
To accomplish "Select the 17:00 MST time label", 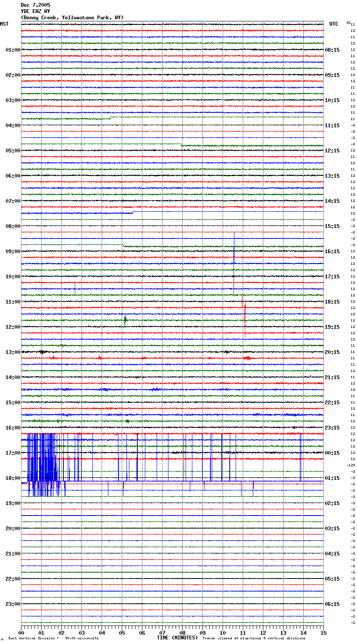I will (x=13, y=453).
